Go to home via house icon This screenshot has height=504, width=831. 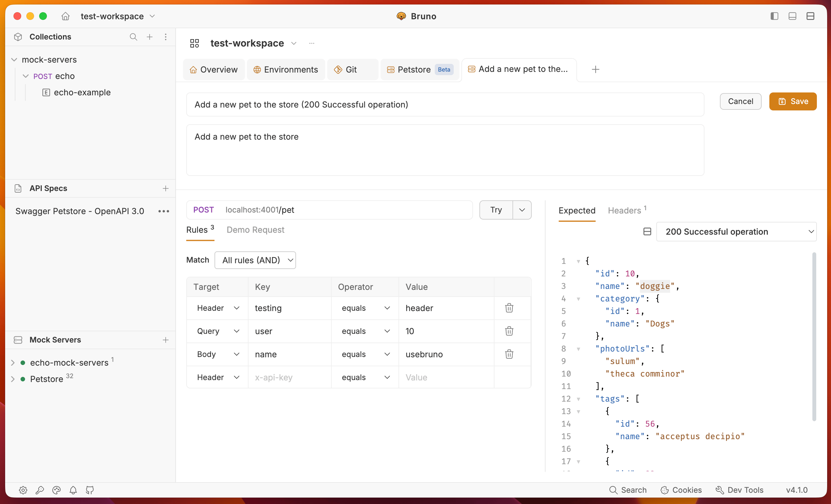pos(66,16)
